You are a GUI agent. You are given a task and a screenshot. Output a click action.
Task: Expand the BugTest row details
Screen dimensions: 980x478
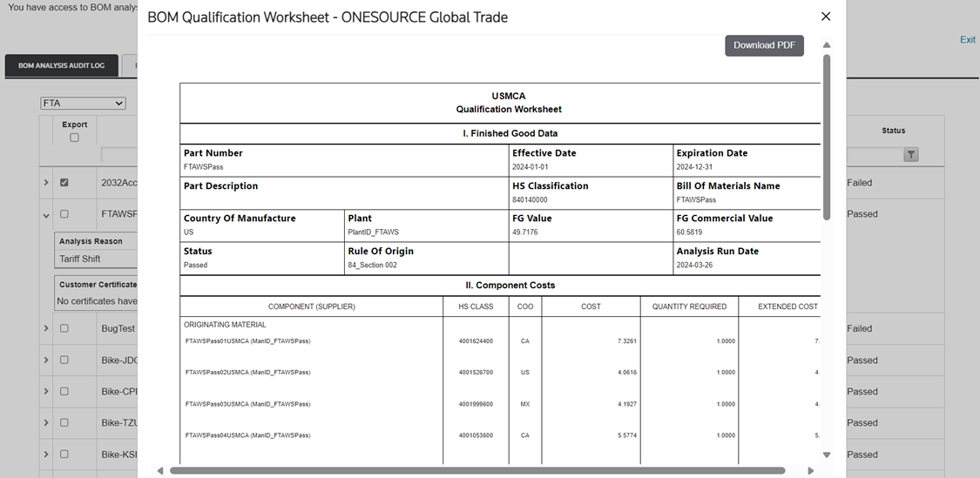pos(46,328)
